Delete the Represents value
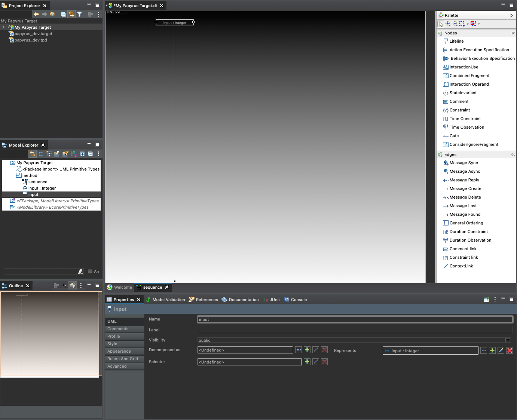Image resolution: width=517 pixels, height=420 pixels. (510, 350)
